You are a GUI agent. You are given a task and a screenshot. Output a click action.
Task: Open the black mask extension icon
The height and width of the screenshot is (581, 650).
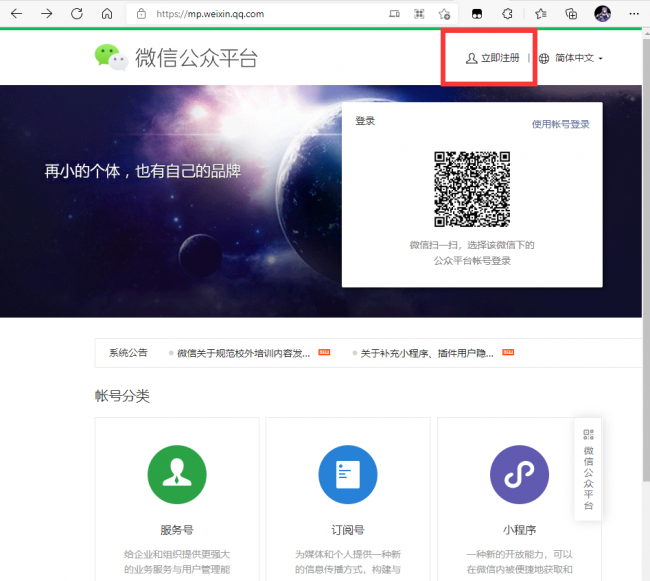[x=477, y=14]
